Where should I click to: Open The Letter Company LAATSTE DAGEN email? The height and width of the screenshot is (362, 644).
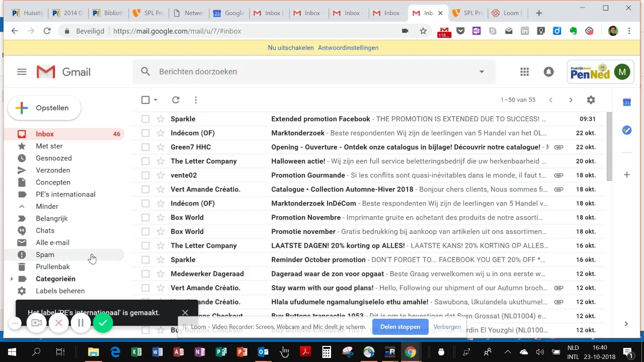367,245
